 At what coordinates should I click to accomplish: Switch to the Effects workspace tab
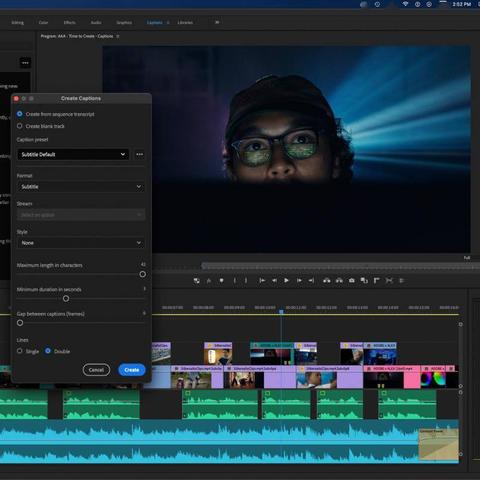pyautogui.click(x=69, y=22)
